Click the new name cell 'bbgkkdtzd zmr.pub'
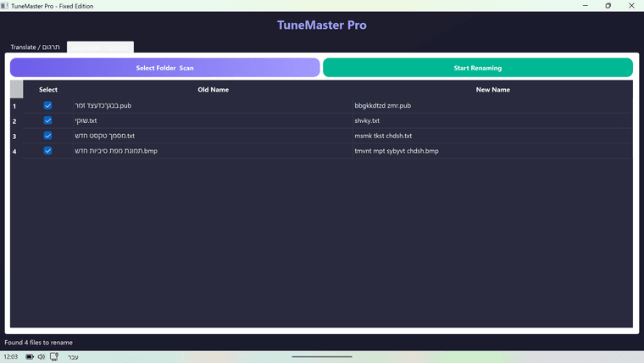 tap(382, 106)
